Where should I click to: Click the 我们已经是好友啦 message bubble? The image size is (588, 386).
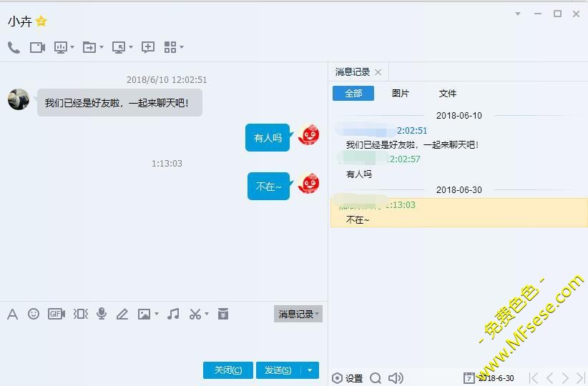click(x=119, y=103)
